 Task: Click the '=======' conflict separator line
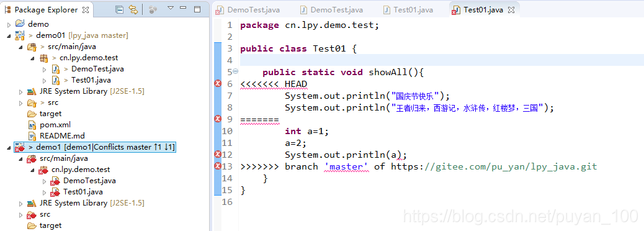[260, 120]
